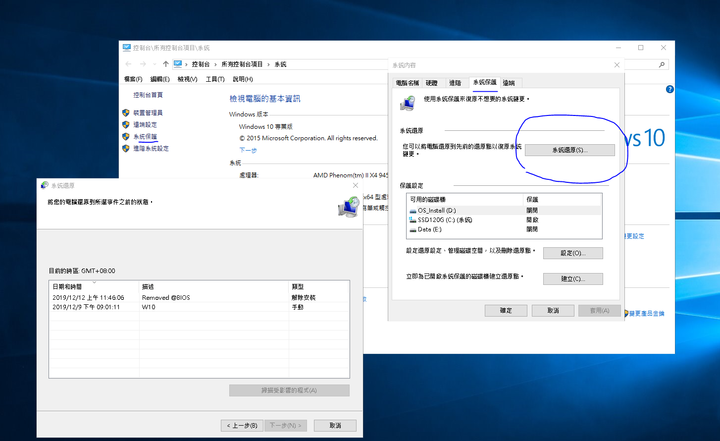This screenshot has height=441, width=720.
Task: Click the shield icon beside 系統保護 sidebar link
Action: [126, 136]
